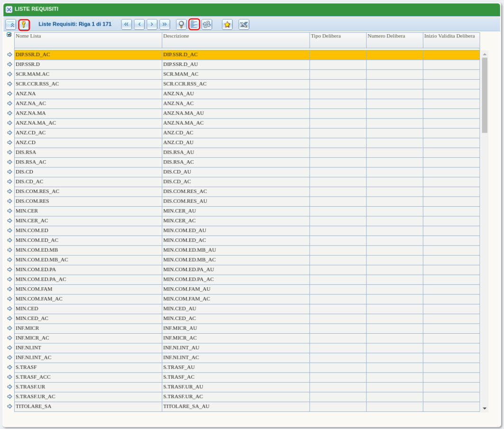Go to the first record
This screenshot has width=504, height=429.
coord(127,25)
